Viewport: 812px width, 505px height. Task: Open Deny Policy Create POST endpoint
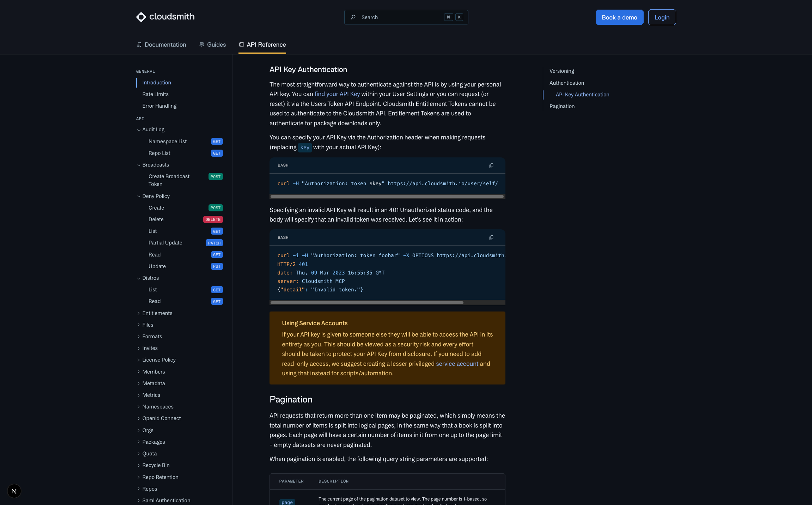pos(185,208)
